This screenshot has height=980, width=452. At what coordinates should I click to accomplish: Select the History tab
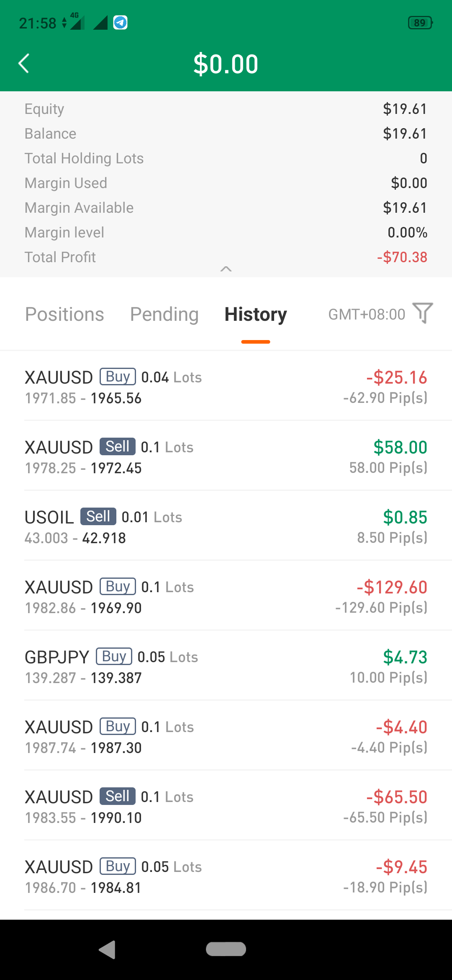256,314
